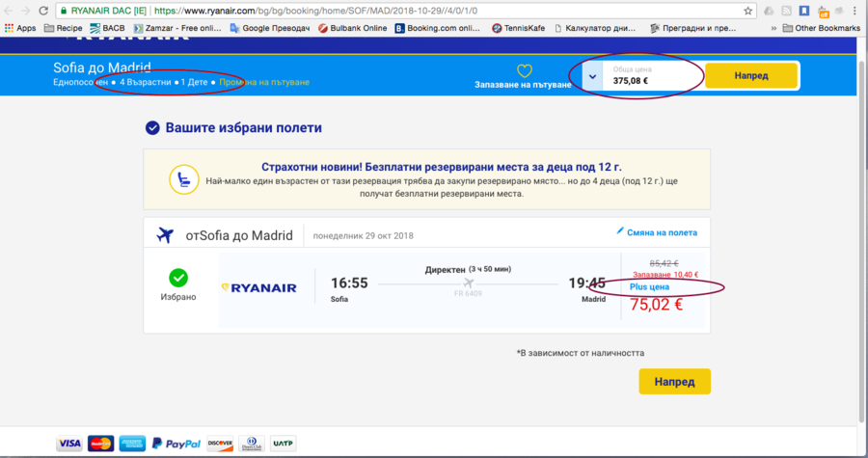Click the Sofia до Madrid header title

(102, 67)
